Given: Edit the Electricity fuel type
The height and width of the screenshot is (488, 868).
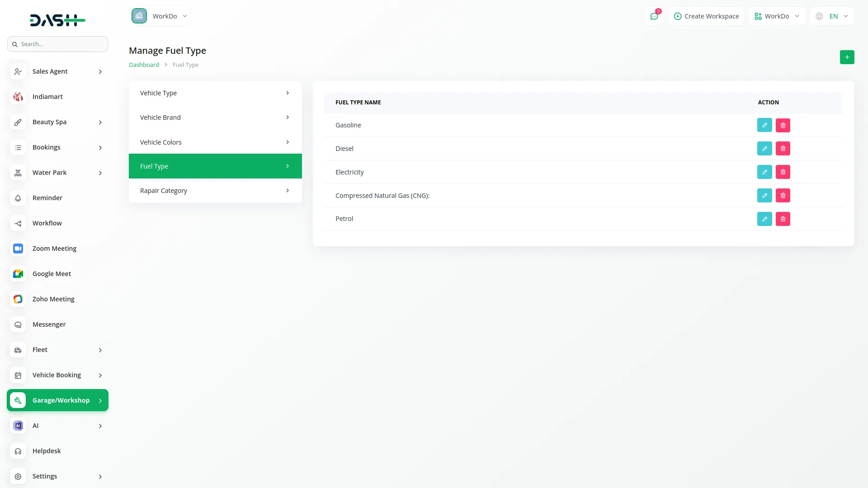Looking at the screenshot, I should click(764, 172).
